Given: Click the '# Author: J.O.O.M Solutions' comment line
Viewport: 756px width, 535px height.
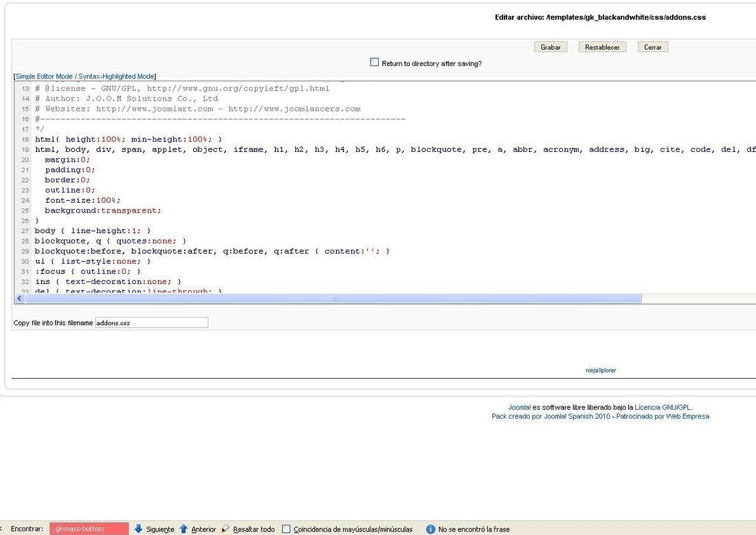Looking at the screenshot, I should (126, 98).
